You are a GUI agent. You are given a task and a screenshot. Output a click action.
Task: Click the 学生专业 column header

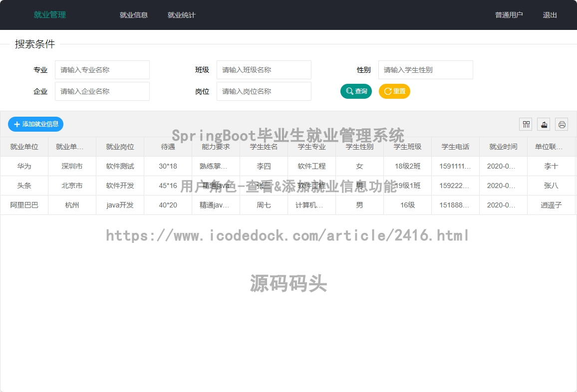(311, 147)
